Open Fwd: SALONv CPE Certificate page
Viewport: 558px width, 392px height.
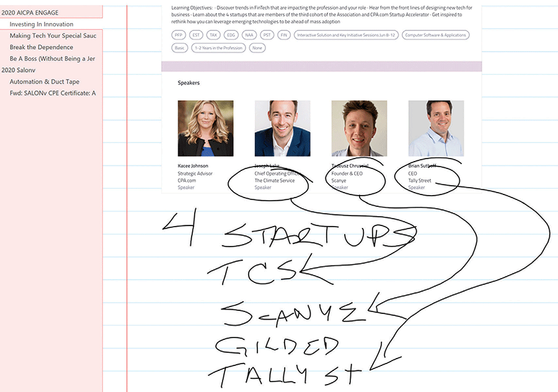(x=51, y=93)
